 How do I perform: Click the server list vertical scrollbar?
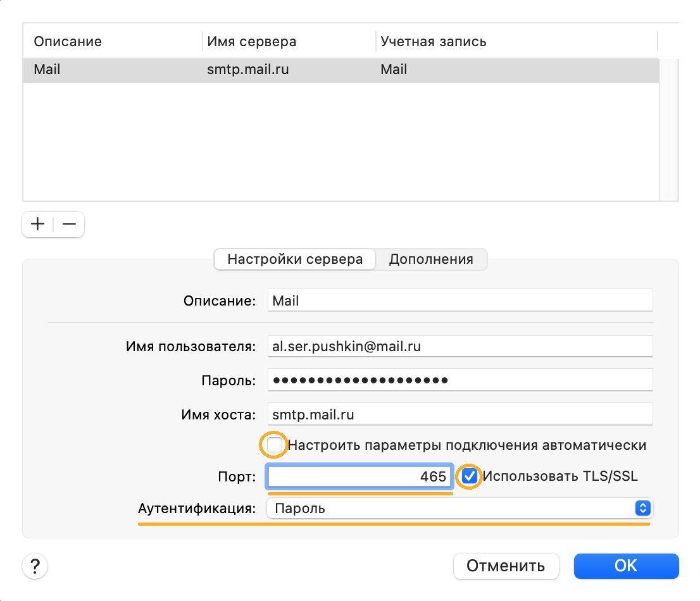click(x=668, y=130)
